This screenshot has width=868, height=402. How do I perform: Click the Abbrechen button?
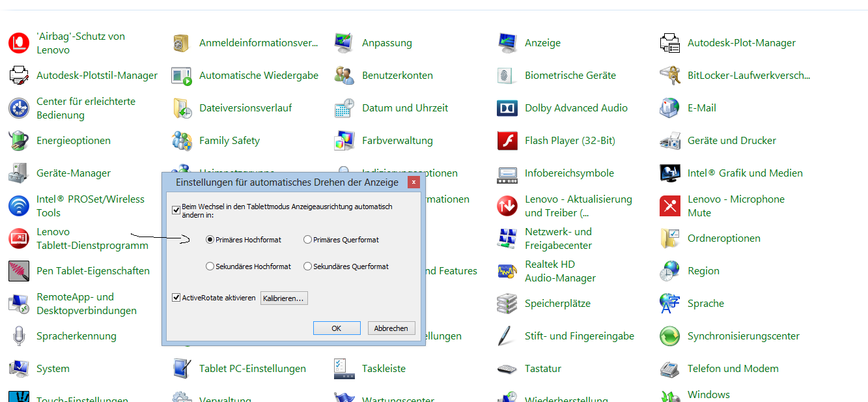pyautogui.click(x=391, y=328)
